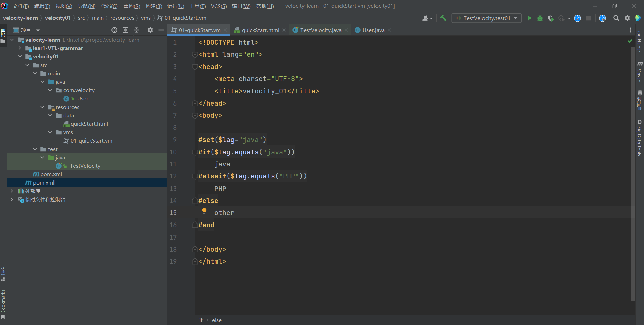Click resources in navigation breadcrumb
Viewport: 644px width, 325px height.
[x=122, y=18]
